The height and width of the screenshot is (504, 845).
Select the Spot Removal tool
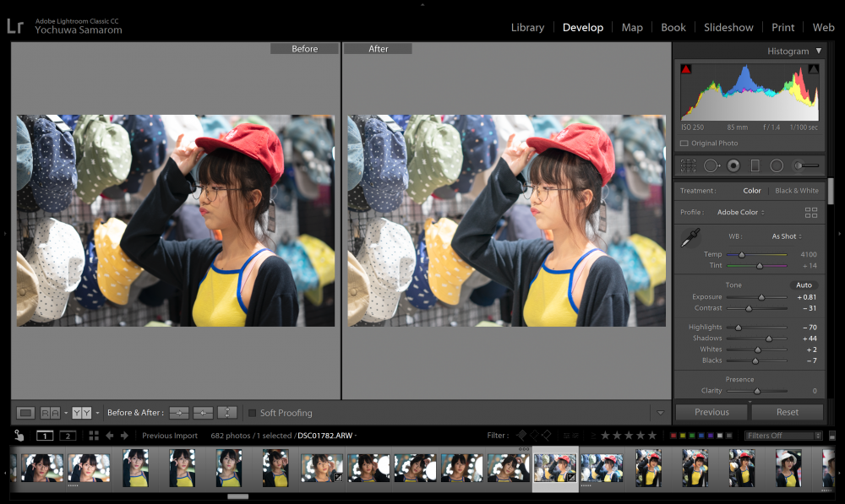coord(711,165)
